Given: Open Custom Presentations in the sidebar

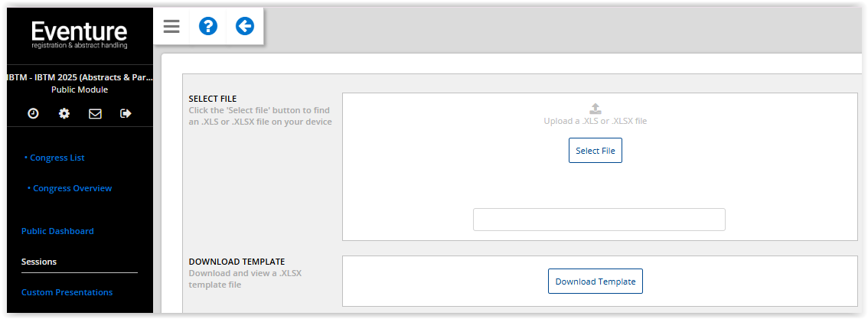Looking at the screenshot, I should coord(67,292).
